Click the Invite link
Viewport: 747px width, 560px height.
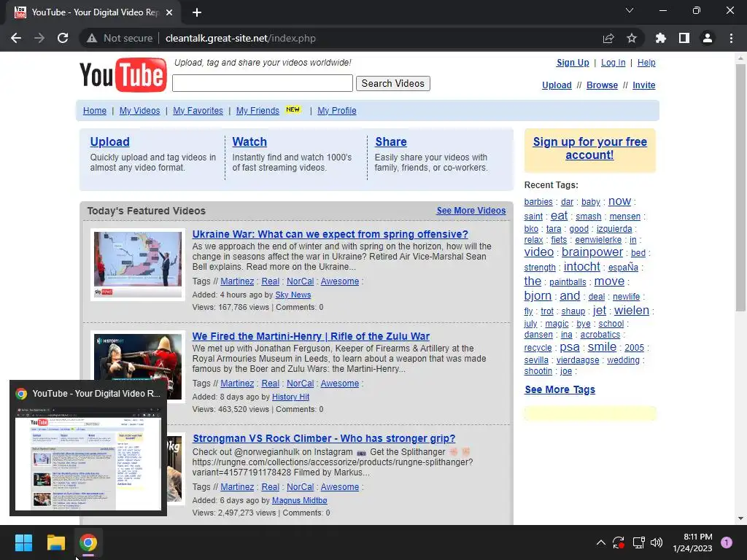[644, 85]
